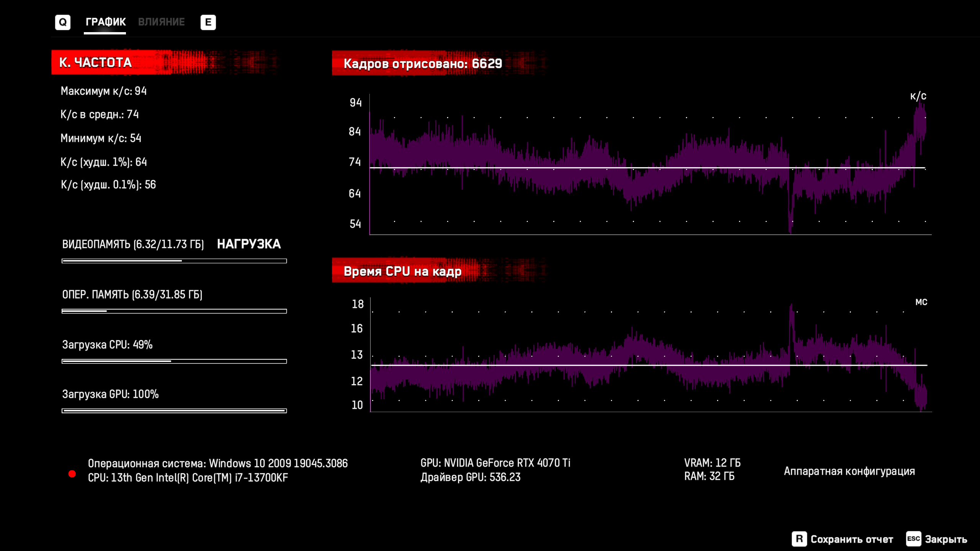Screen dimensions: 980x551
Task: Click the ОПЕР. ПАМЯТЬ usage bar
Action: pos(174,311)
